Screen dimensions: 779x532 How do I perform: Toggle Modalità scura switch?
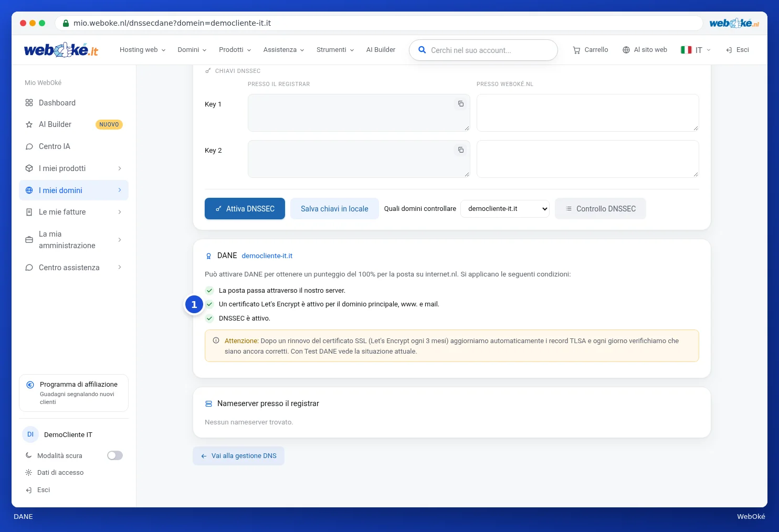pos(115,455)
